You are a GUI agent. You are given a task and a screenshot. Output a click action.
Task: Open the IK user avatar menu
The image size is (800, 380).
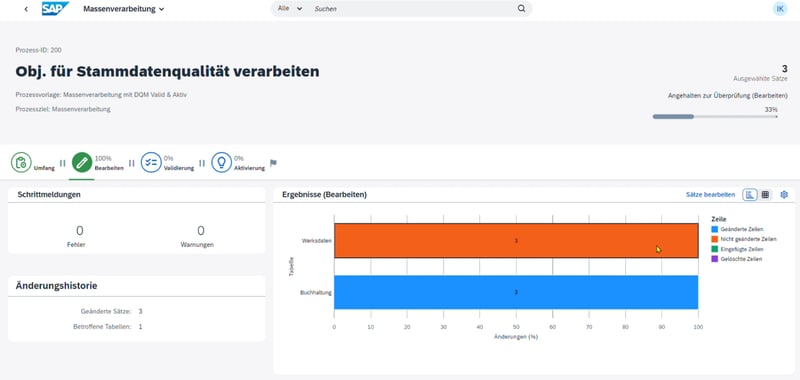click(780, 9)
